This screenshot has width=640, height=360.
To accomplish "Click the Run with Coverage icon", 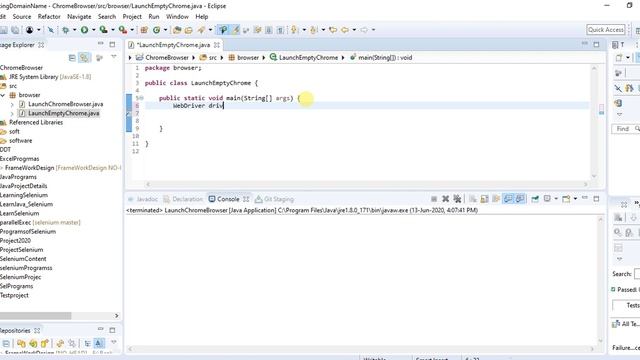I will pyautogui.click(x=104, y=30).
